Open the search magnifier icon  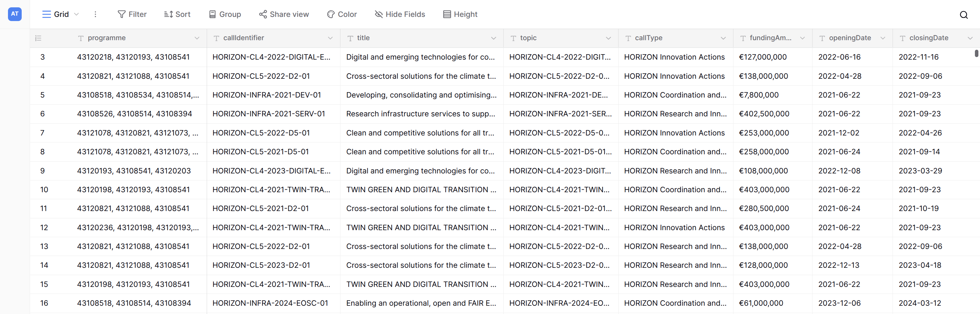(963, 15)
